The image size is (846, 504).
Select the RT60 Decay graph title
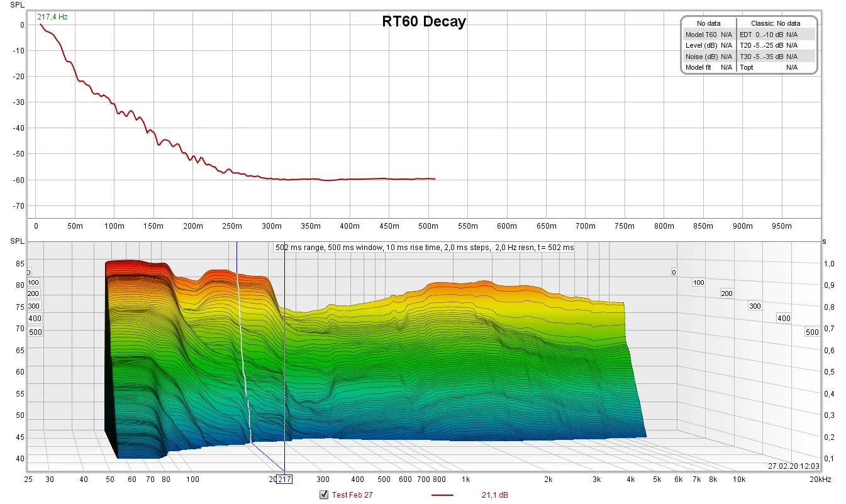[x=424, y=21]
